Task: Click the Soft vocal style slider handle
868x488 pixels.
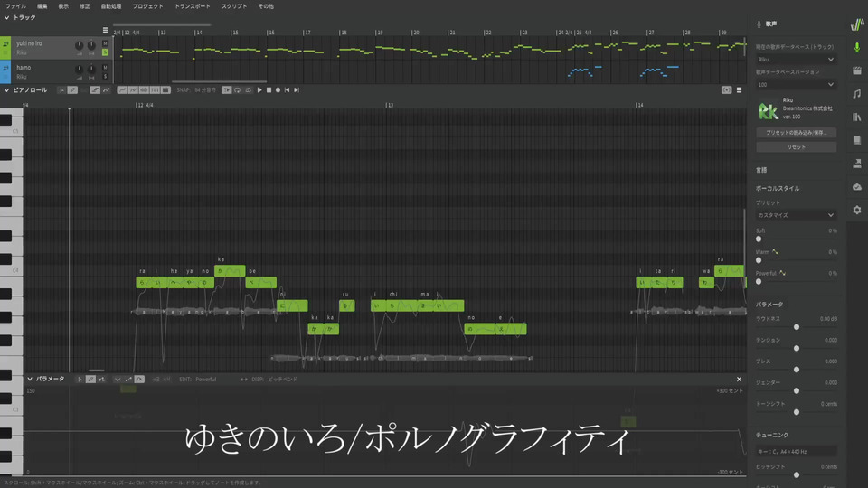Action: pyautogui.click(x=759, y=239)
